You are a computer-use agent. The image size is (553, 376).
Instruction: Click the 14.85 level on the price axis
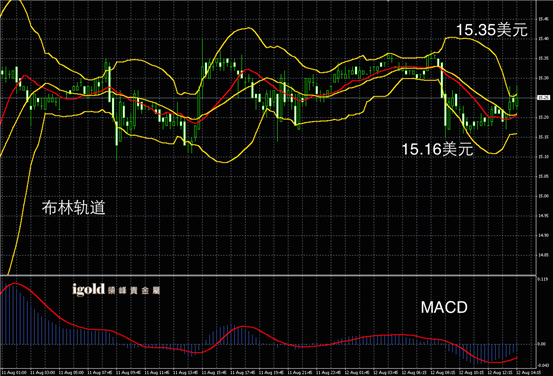pos(543,255)
